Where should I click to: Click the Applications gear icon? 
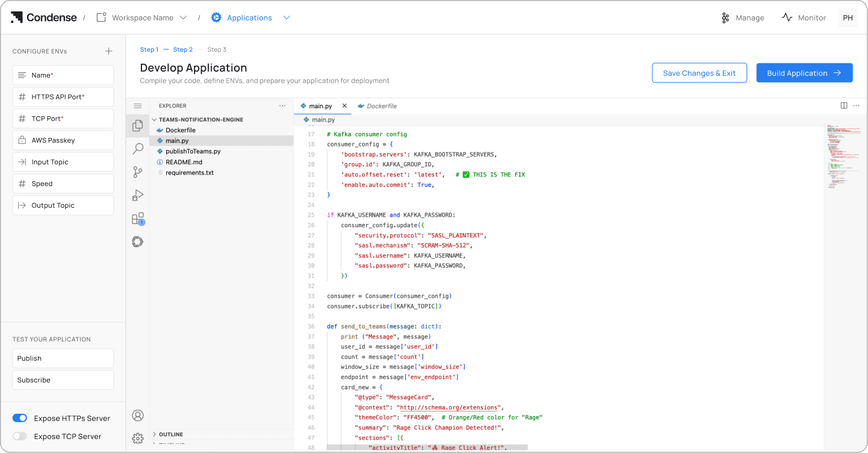tap(216, 17)
